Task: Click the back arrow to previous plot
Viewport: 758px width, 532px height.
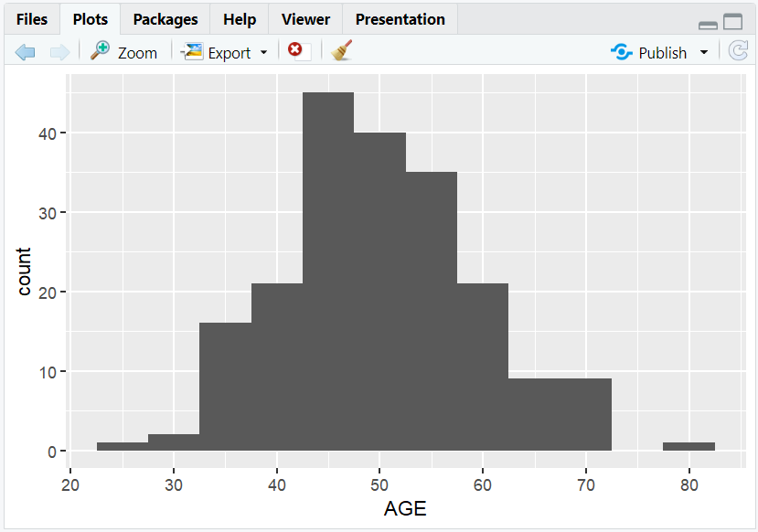Action: tap(25, 51)
